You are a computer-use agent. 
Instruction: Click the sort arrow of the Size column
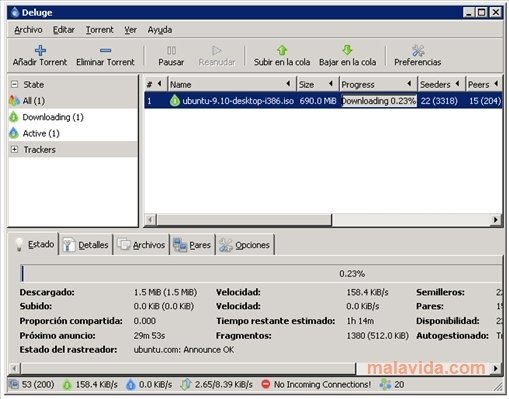331,84
